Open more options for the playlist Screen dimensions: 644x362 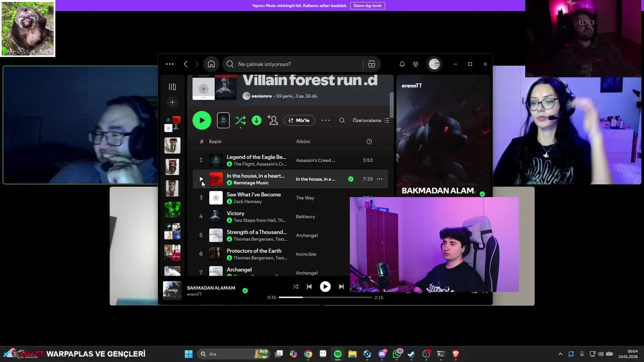point(326,120)
